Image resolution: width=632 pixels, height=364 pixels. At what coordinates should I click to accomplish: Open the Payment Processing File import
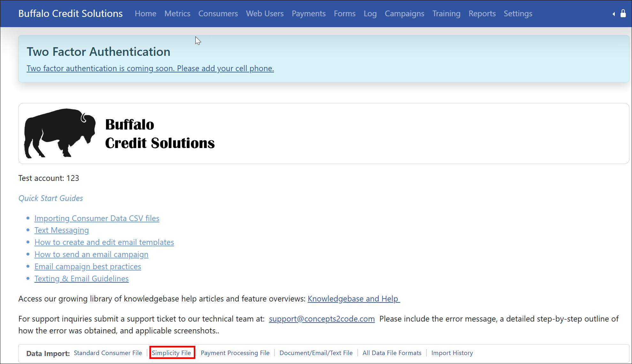[x=235, y=353]
